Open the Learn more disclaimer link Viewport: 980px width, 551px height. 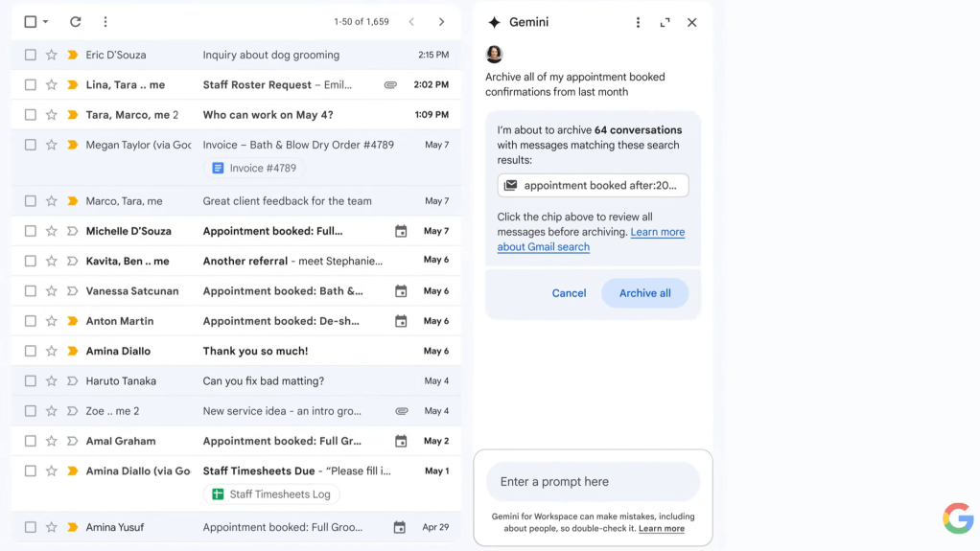662,529
